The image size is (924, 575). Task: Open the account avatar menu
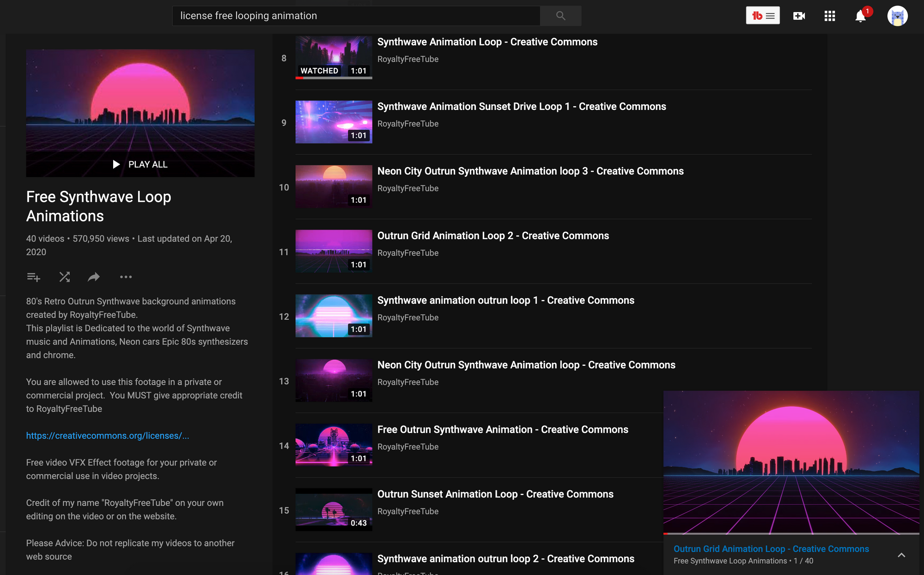897,16
